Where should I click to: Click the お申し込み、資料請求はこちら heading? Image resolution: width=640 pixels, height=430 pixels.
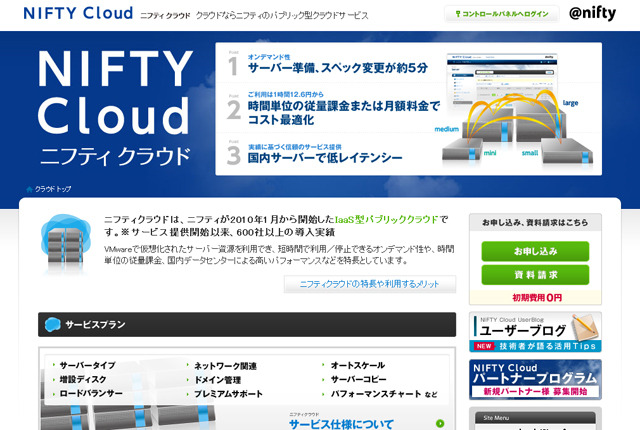(535, 223)
